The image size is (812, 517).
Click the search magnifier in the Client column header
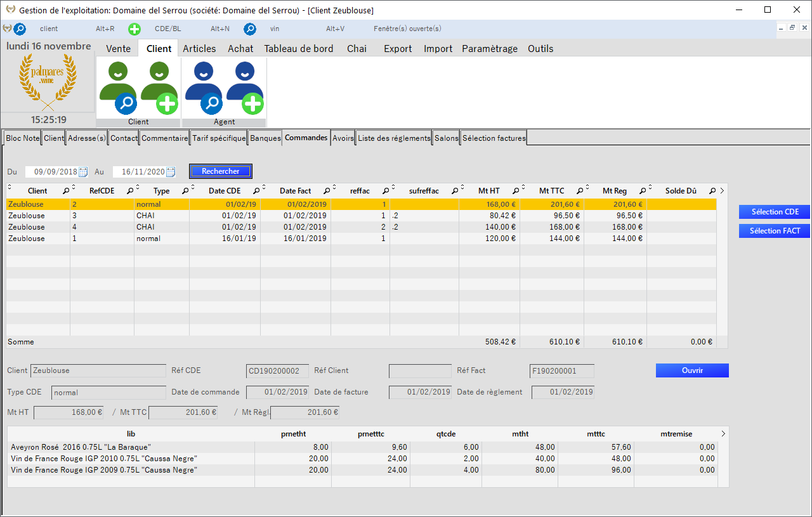(65, 190)
